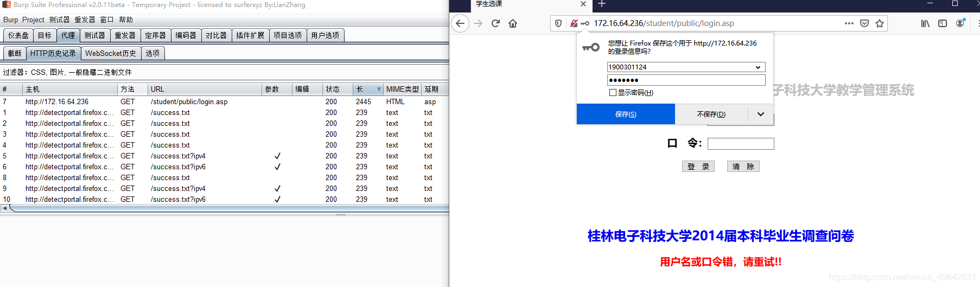Expand options arrow next to 不保存
980x287 pixels.
pos(761,114)
